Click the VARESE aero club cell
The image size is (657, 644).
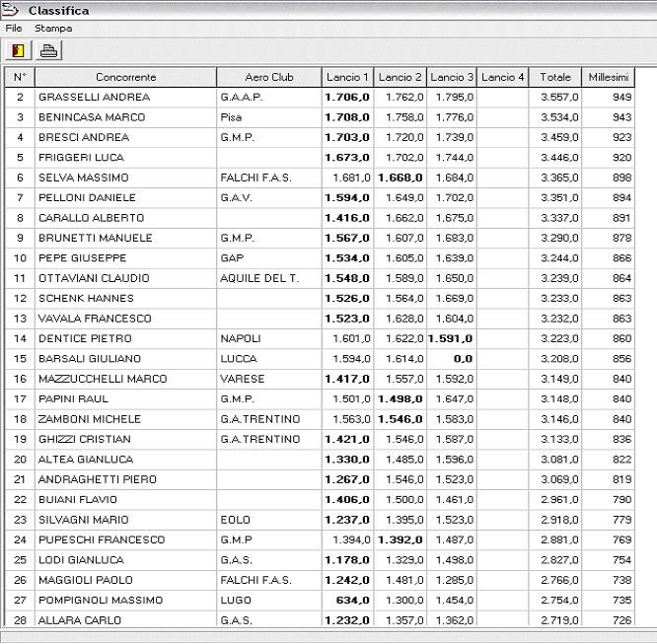tap(269, 379)
